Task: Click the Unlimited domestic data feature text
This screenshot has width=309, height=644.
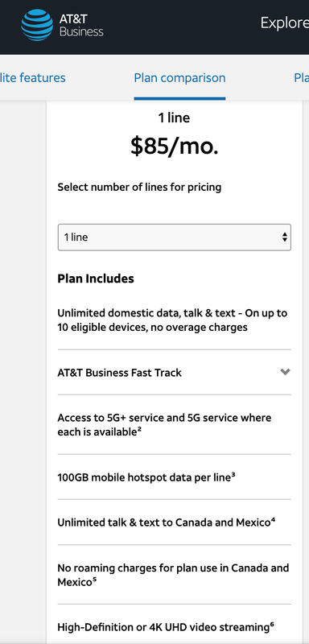Action: click(172, 320)
